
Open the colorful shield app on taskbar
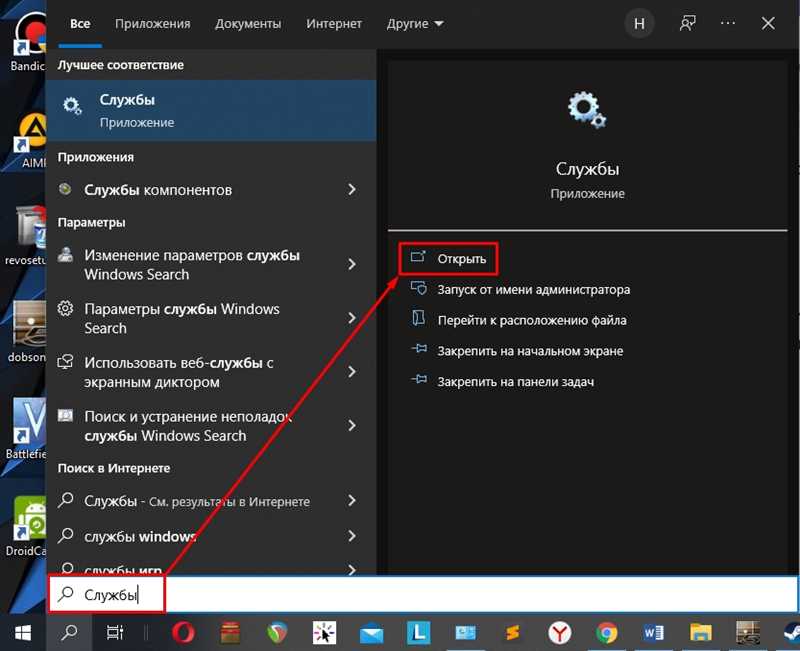click(277, 633)
